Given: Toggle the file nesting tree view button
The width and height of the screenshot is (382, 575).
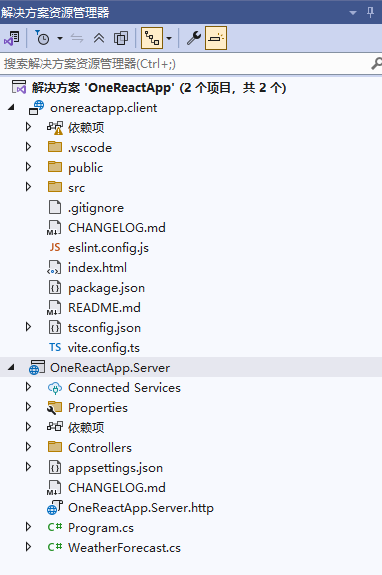Looking at the screenshot, I should coord(152,38).
